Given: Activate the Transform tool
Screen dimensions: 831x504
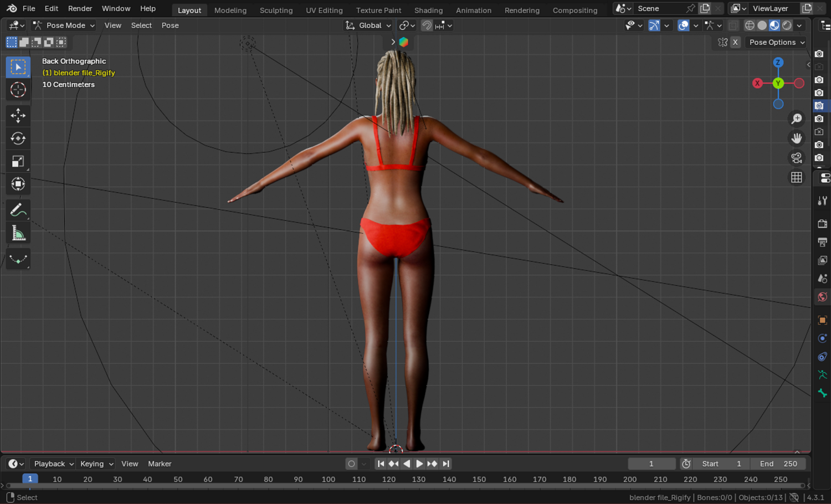Looking at the screenshot, I should pos(18,184).
